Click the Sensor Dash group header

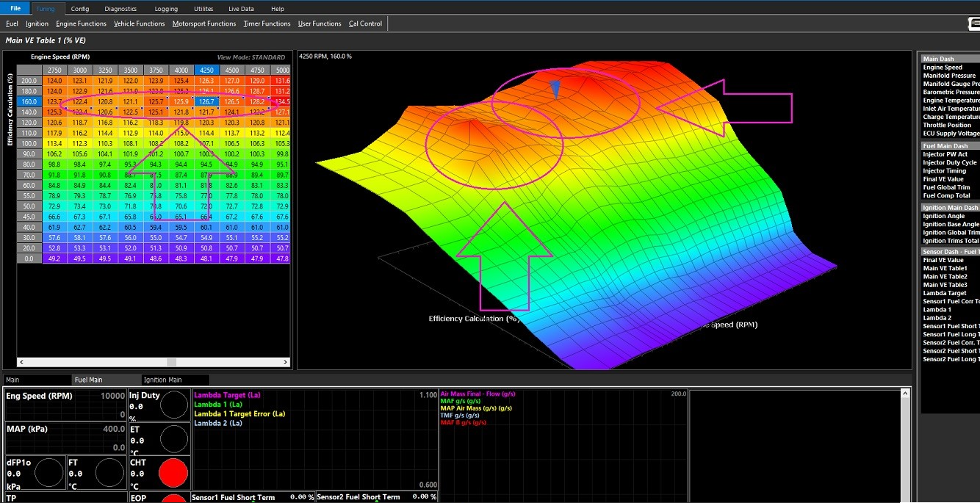(x=950, y=251)
